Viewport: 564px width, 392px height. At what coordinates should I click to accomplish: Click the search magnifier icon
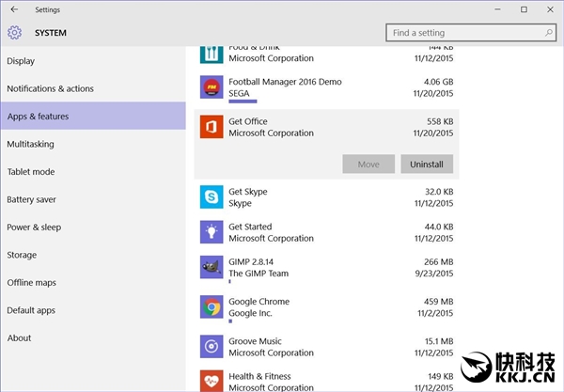pos(549,33)
